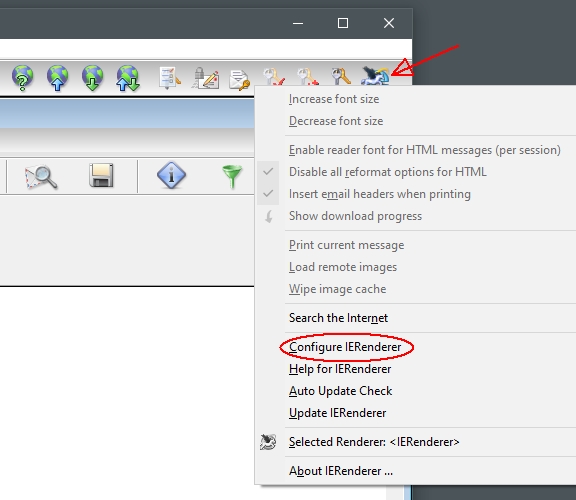The width and height of the screenshot is (576, 500).
Task: Open the IERenderer plugin toolbar icon
Action: [375, 76]
